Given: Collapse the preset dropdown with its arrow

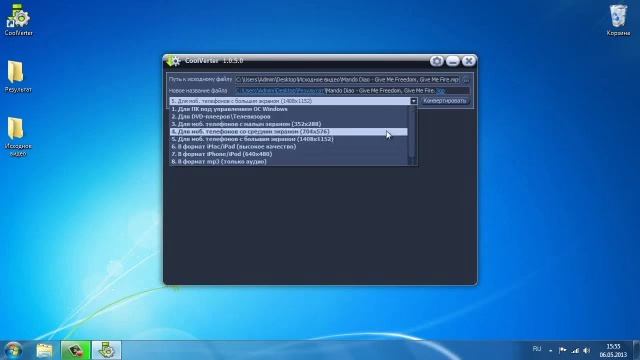Looking at the screenshot, I should coord(413,101).
